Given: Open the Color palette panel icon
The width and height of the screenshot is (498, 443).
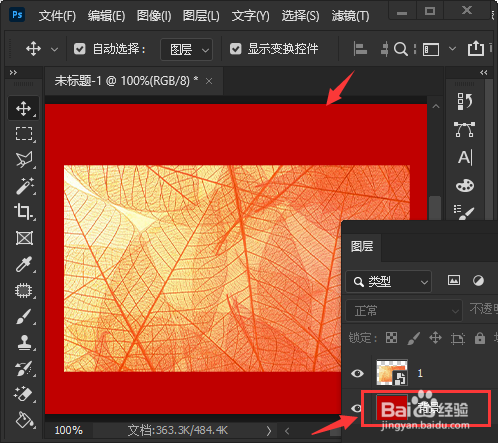Looking at the screenshot, I should [x=465, y=185].
